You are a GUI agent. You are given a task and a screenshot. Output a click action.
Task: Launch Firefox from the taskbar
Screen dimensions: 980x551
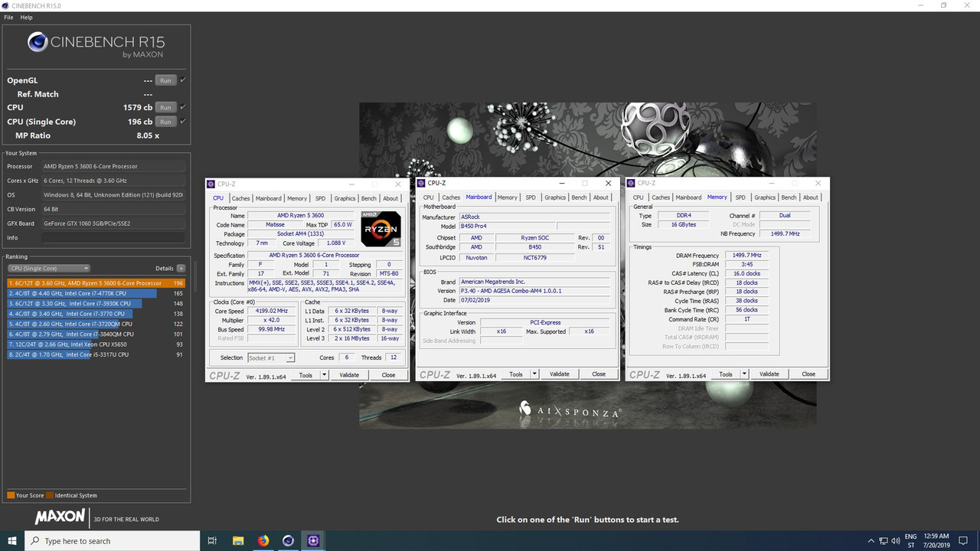[263, 540]
